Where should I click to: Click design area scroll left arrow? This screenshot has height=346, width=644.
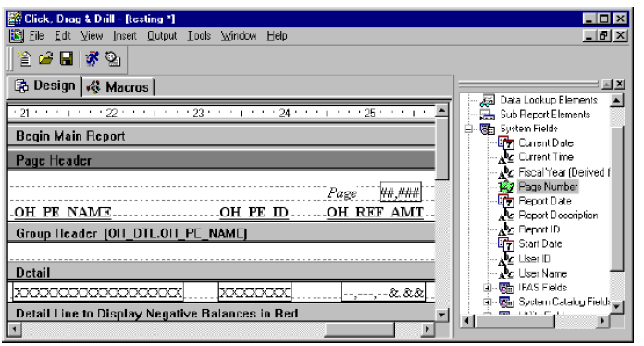pyautogui.click(x=15, y=328)
